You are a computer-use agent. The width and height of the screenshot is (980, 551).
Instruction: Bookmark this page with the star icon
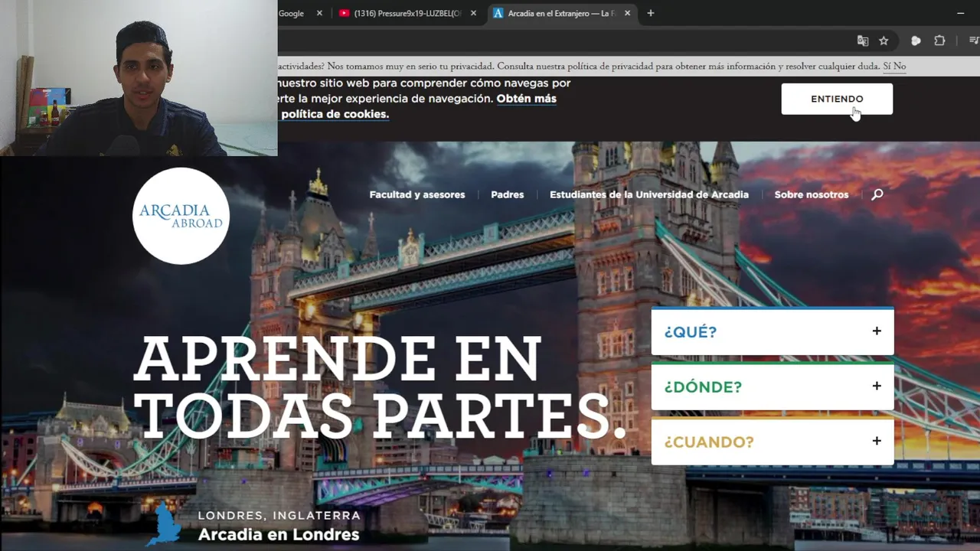click(x=884, y=41)
